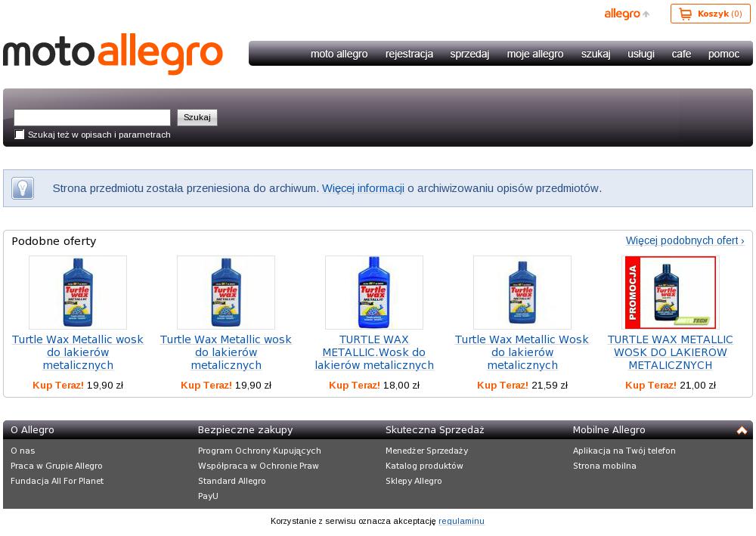Select 'moje allegro' in the navigation bar
Screen dimensions: 756x536
pyautogui.click(x=535, y=54)
